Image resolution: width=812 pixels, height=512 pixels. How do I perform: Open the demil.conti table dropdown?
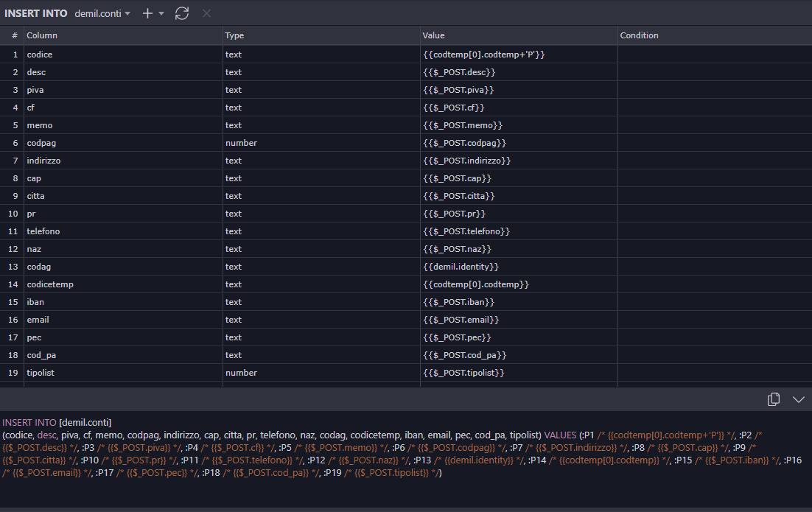point(102,13)
